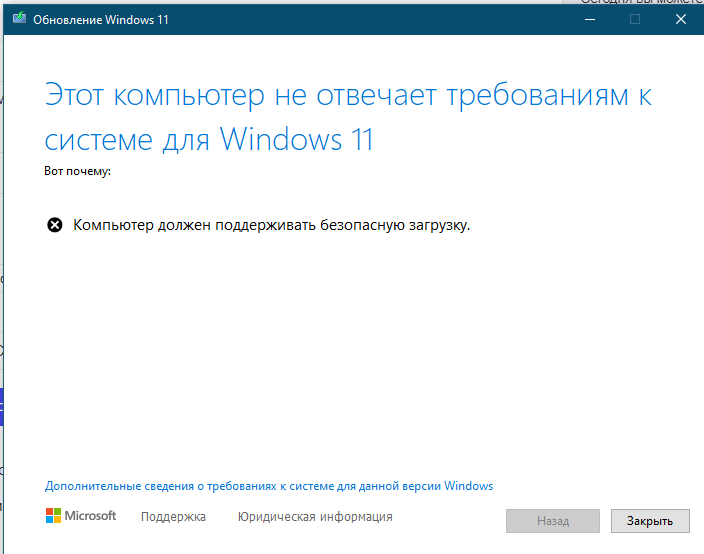Click the text 'Вот почему:'

77,171
